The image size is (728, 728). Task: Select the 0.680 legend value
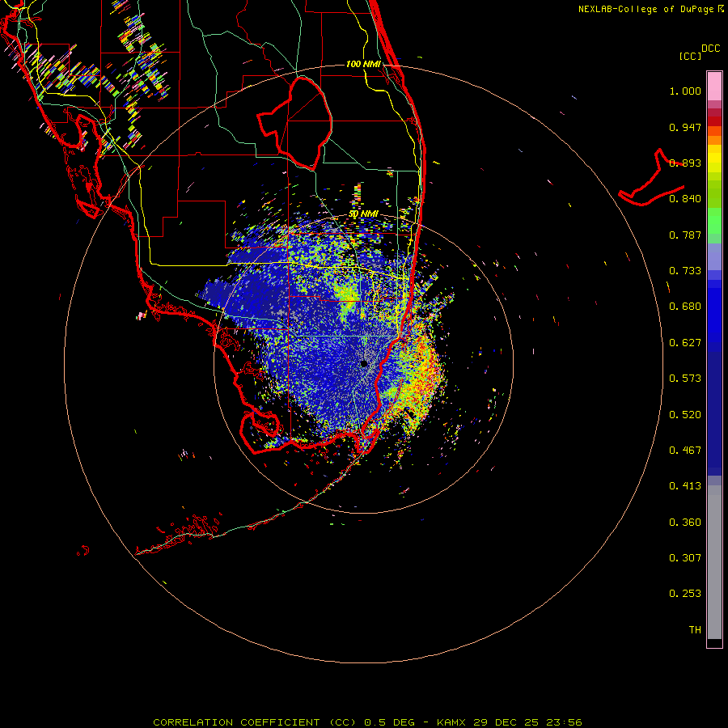pos(685,307)
